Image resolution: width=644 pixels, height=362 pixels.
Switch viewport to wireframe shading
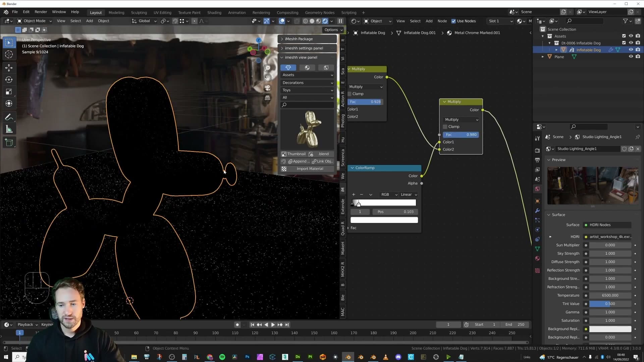coord(305,21)
